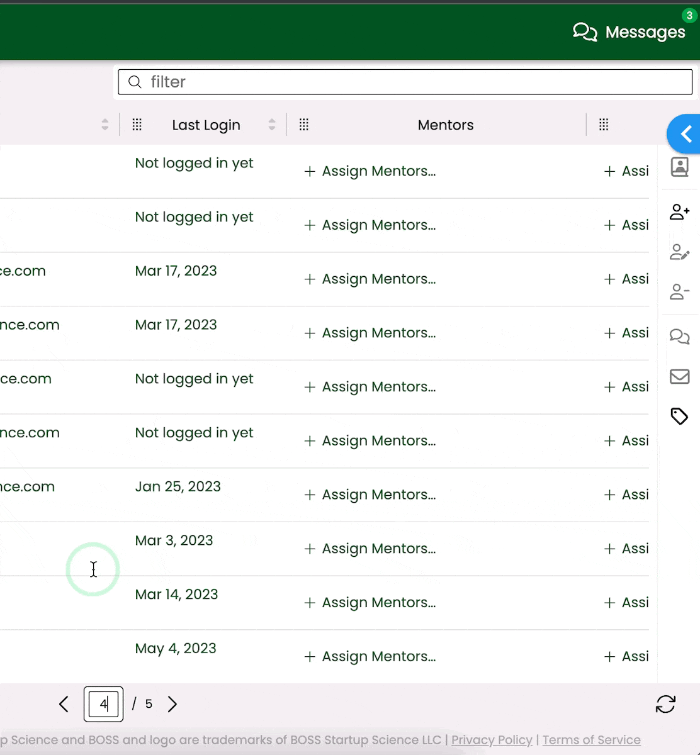Click the Mentors column header
The width and height of the screenshot is (700, 755).
click(446, 125)
